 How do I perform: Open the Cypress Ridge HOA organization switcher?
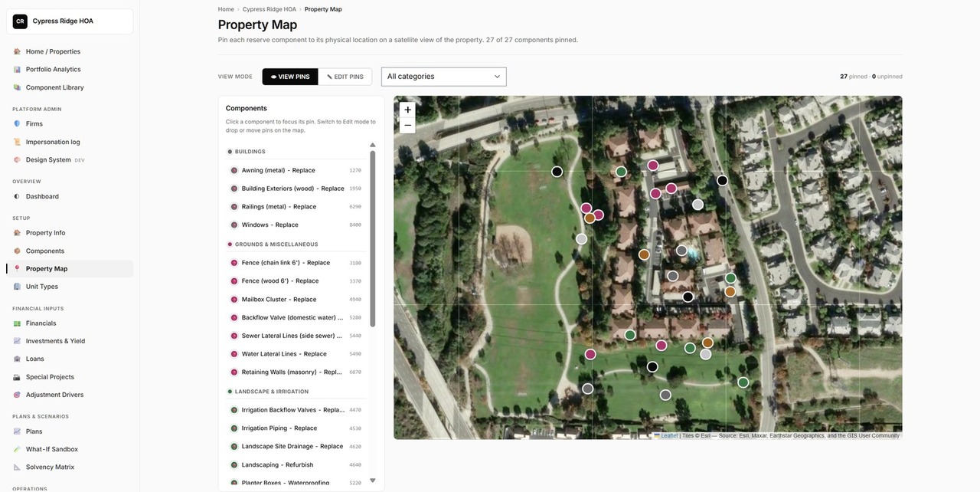70,21
